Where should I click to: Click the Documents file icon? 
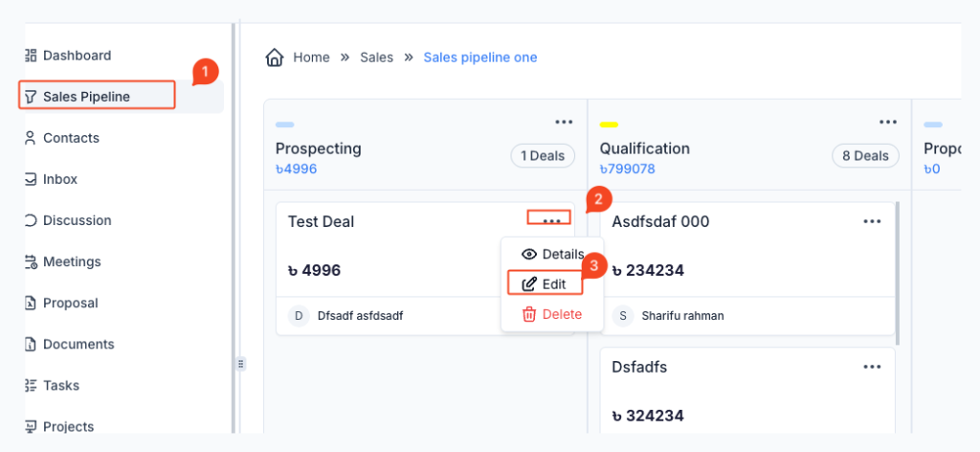31,344
